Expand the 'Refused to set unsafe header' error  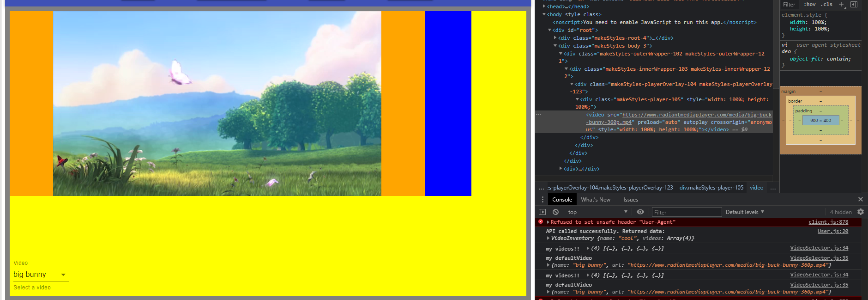tap(548, 222)
